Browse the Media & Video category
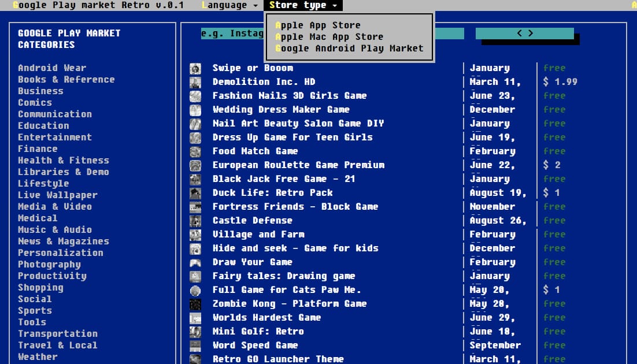The width and height of the screenshot is (637, 364). [55, 207]
